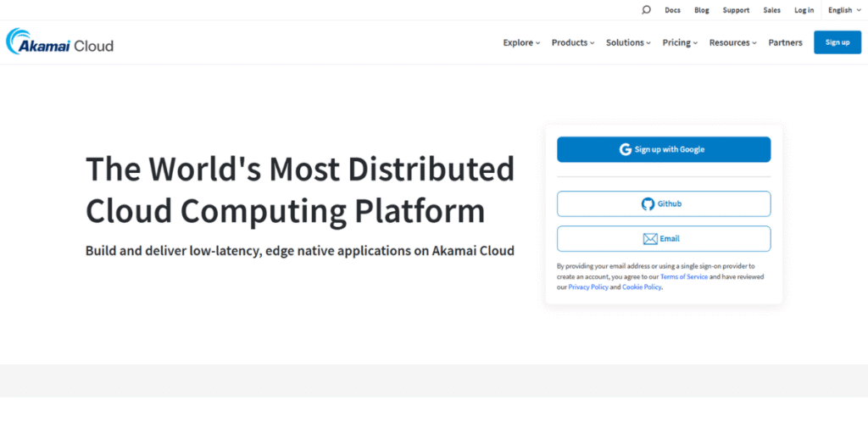Click the Google logo on signup button
The width and height of the screenshot is (868, 434).
click(x=626, y=149)
